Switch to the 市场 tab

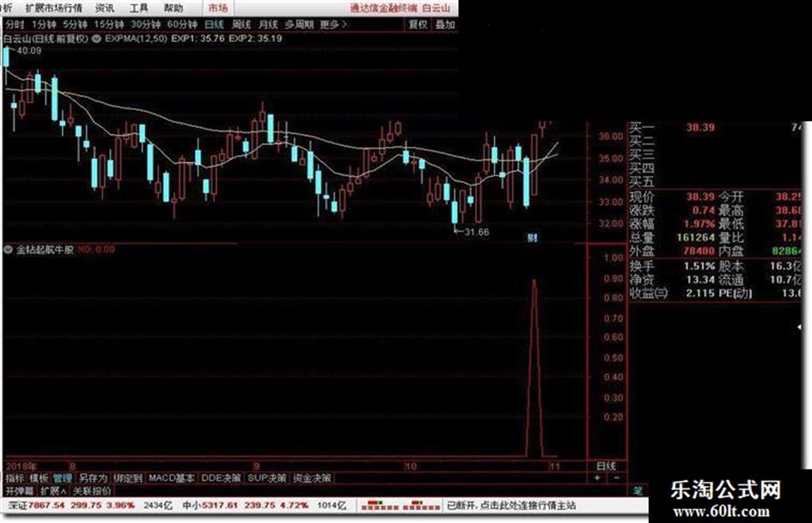coord(218,8)
